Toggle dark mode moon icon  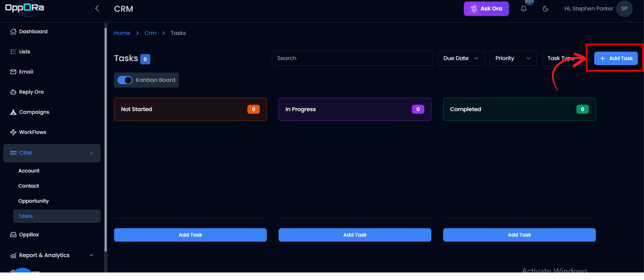pos(545,9)
